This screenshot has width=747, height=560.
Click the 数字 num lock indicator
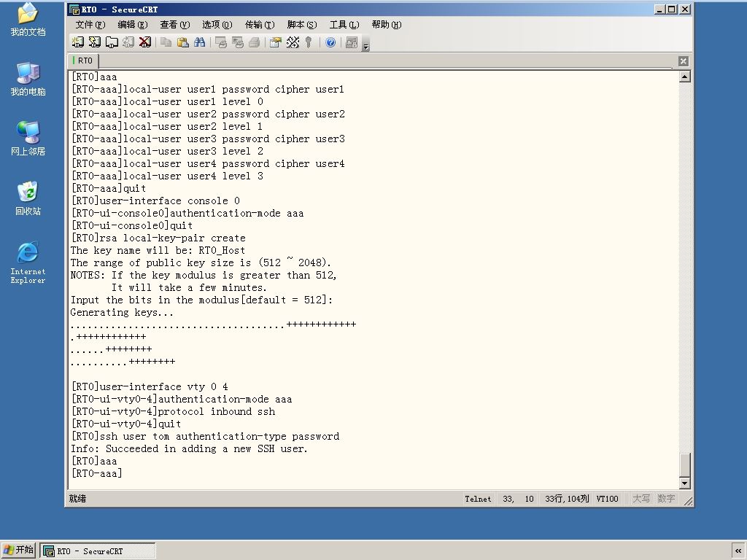pos(665,499)
